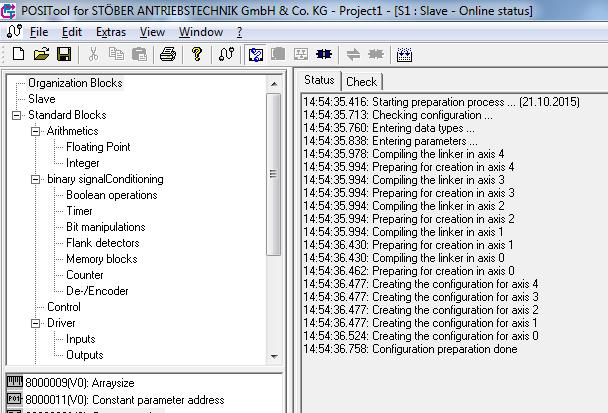Print using the printer icon
This screenshot has width=608, height=413.
(168, 54)
